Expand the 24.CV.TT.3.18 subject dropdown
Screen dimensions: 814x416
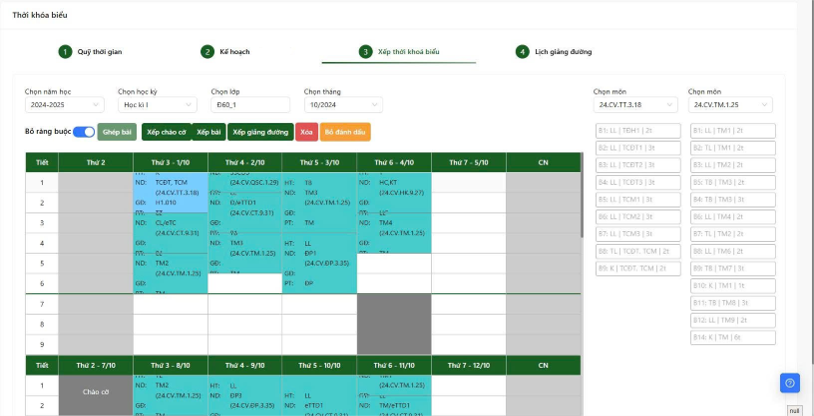636,105
